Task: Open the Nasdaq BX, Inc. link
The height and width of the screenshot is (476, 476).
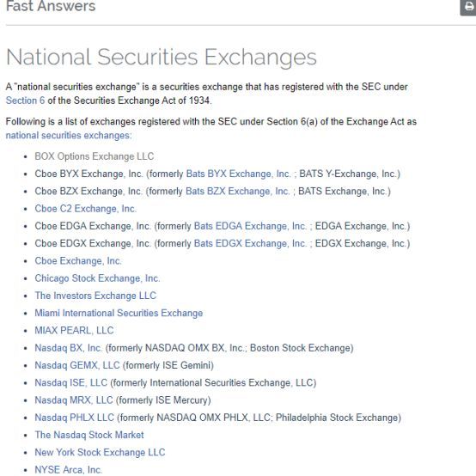Action: pos(68,348)
